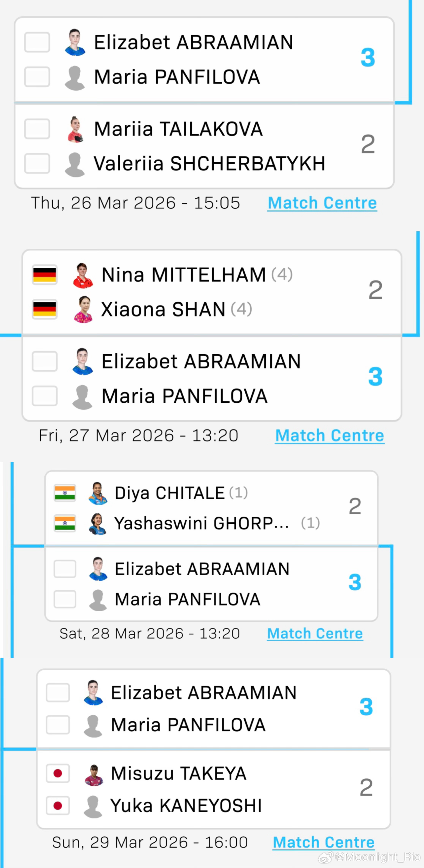
Task: Click the Indian flag beside Diya Chitale
Action: click(x=65, y=493)
